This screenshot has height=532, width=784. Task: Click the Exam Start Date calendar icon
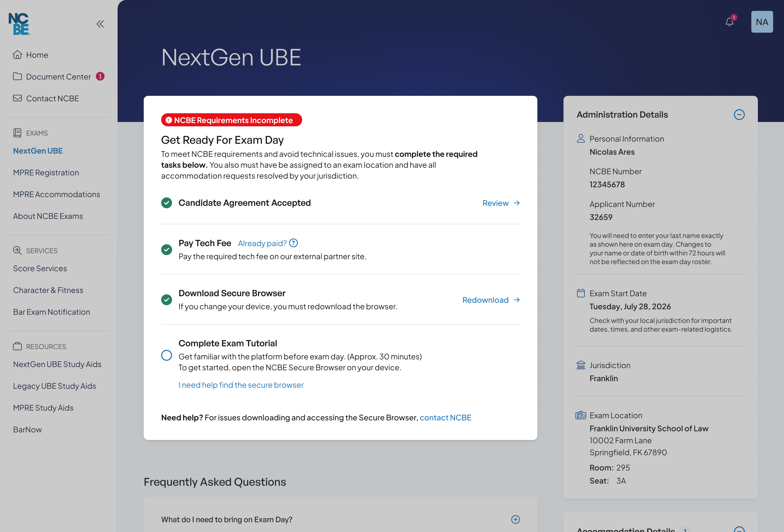coord(581,293)
